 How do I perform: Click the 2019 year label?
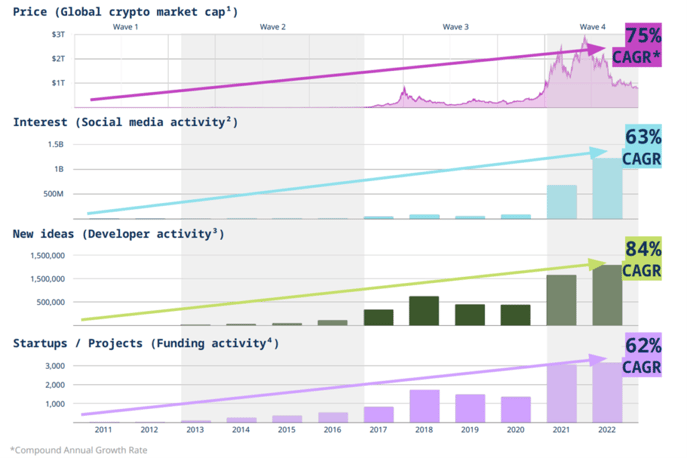(x=470, y=430)
